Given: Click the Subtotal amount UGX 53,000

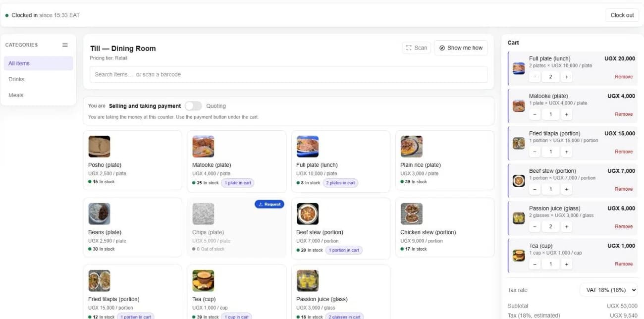Looking at the screenshot, I should tap(622, 306).
